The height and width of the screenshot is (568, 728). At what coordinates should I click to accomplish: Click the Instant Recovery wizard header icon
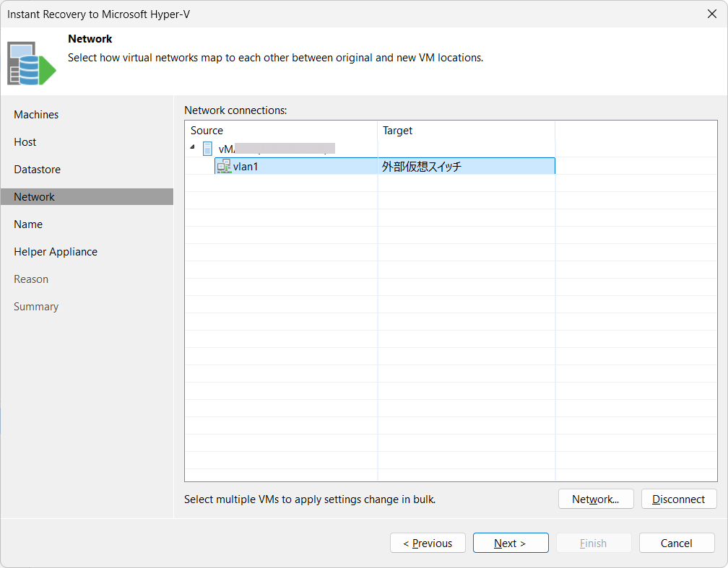(32, 63)
